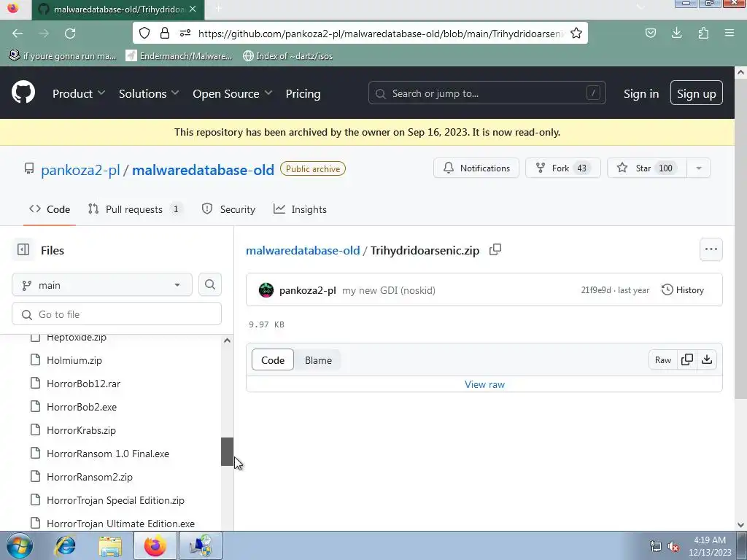The width and height of the screenshot is (747, 560).
Task: Open the malwaredatabase-old repository title link
Action: coord(203,169)
